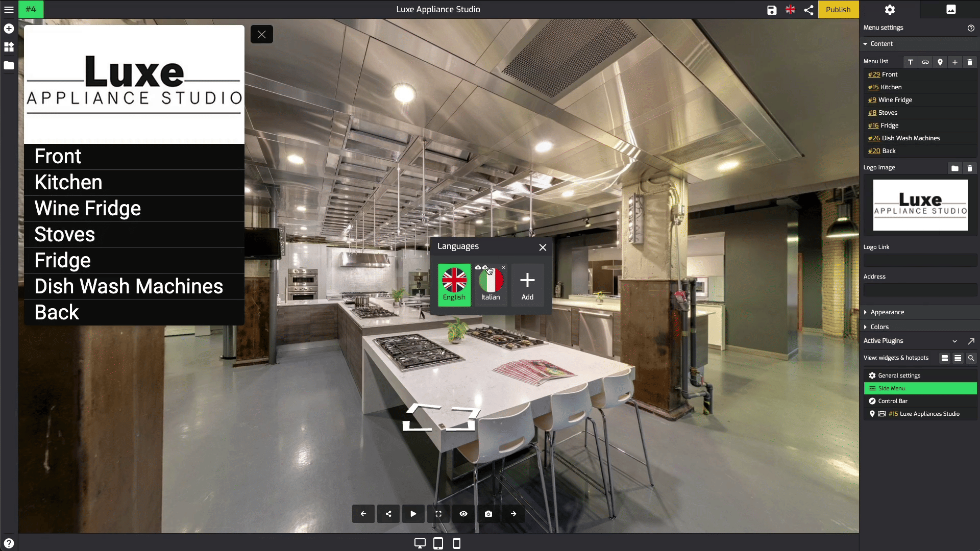This screenshot has width=980, height=551.
Task: Open the Active Plugins dropdown chevron
Action: pos(954,341)
